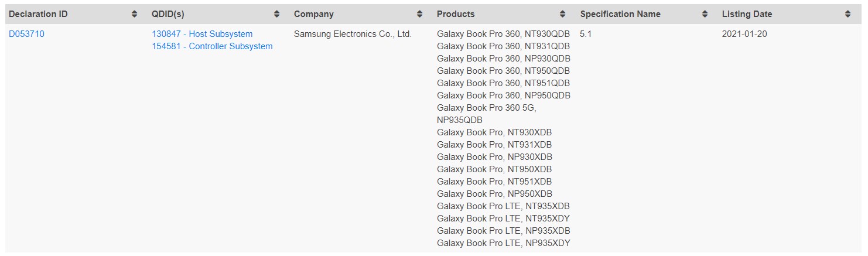Click Specification Name sort arrows
The width and height of the screenshot is (868, 256).
coord(705,14)
